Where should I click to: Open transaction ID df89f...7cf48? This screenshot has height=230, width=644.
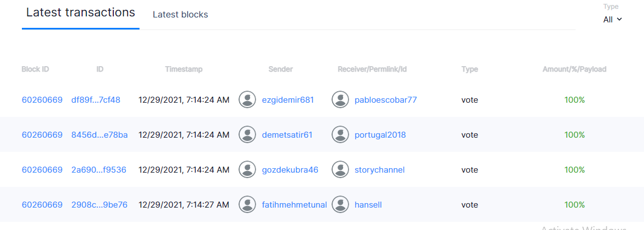pyautogui.click(x=96, y=100)
